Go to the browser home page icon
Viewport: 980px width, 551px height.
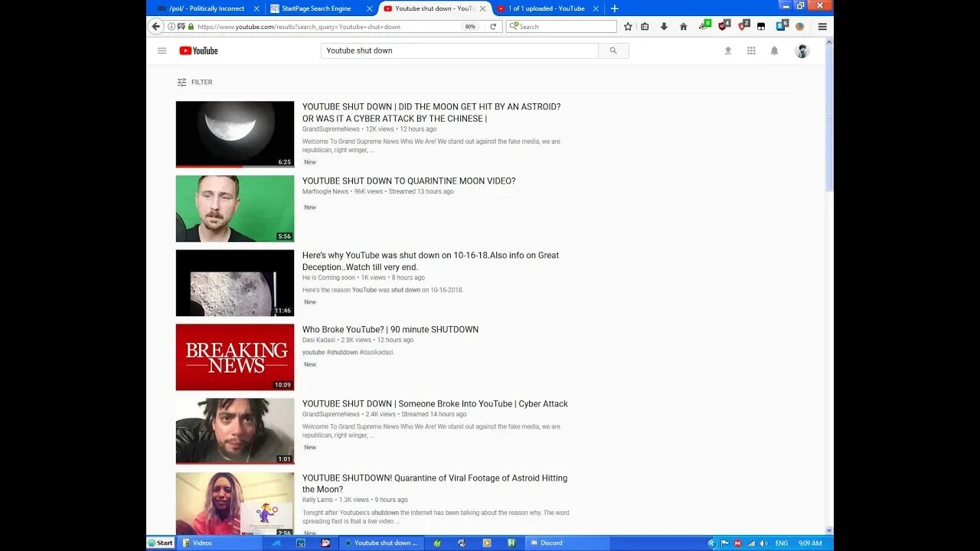(x=684, y=26)
